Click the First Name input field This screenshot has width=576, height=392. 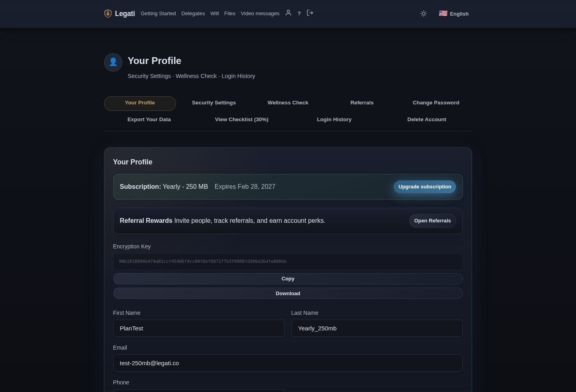point(199,328)
